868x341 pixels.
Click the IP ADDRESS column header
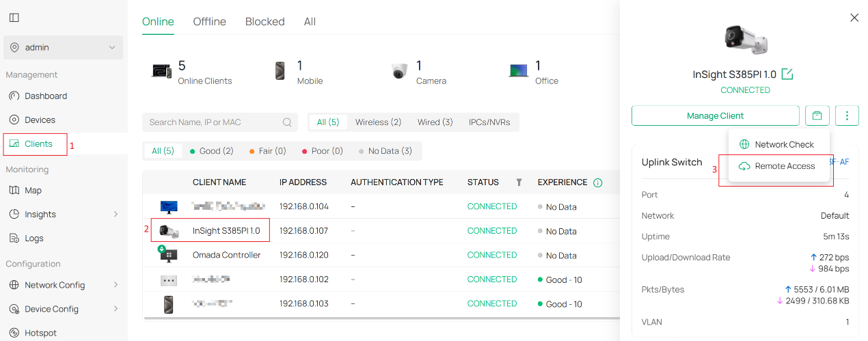point(303,182)
